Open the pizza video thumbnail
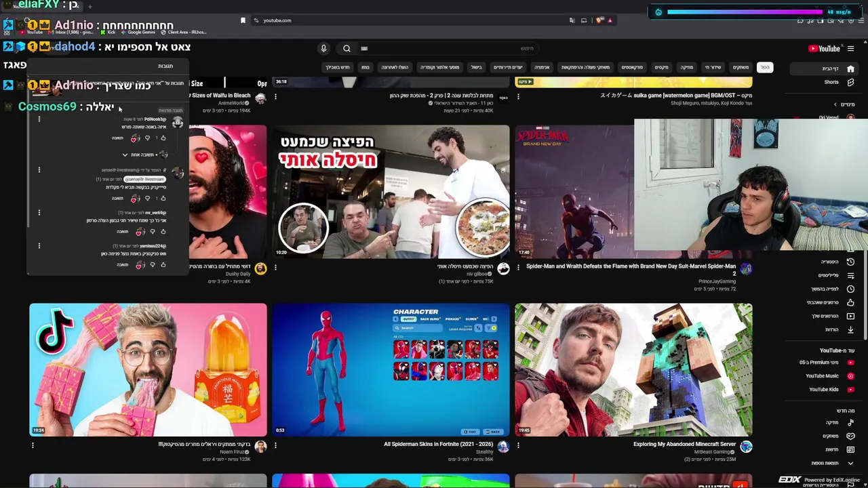The height and width of the screenshot is (488, 868). (x=391, y=192)
